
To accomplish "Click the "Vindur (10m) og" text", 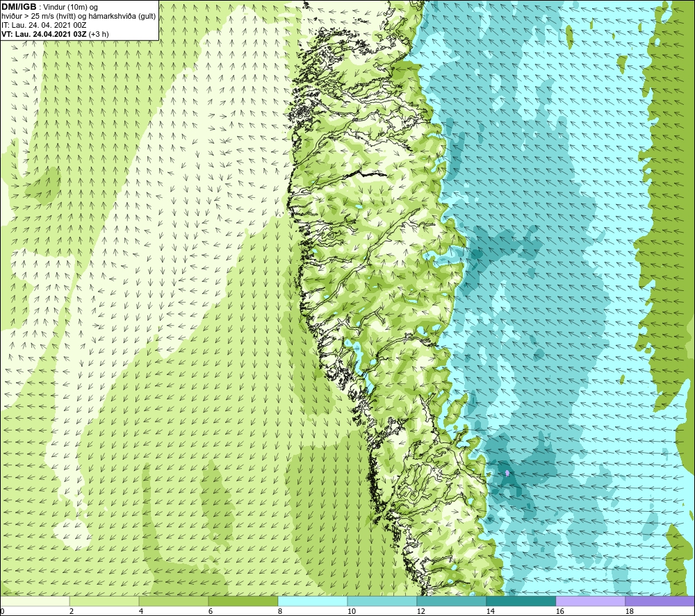I will click(x=71, y=8).
